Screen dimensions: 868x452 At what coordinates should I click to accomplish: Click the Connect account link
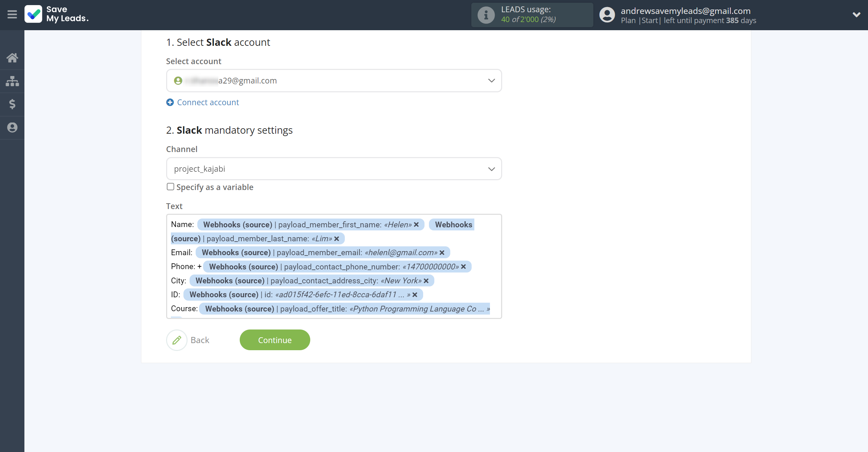[x=208, y=102]
